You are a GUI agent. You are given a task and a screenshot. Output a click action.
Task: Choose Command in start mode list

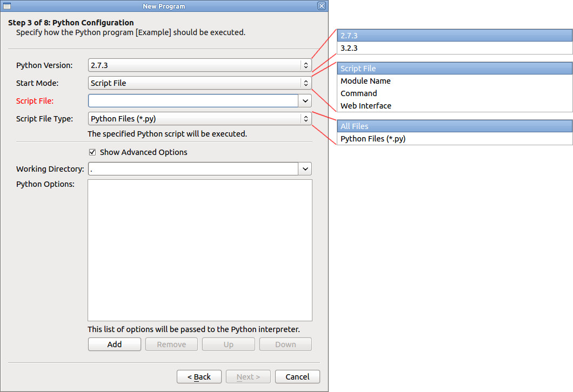pos(455,93)
